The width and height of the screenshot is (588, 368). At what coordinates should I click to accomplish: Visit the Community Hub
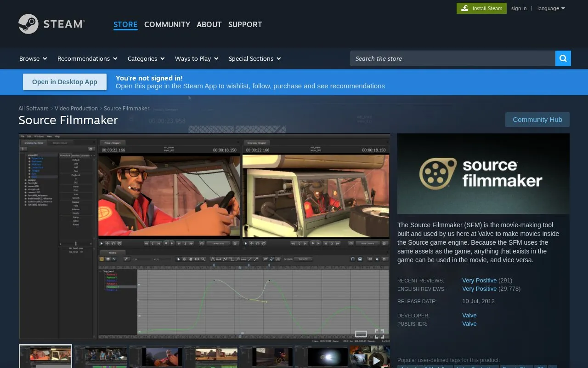tap(537, 120)
